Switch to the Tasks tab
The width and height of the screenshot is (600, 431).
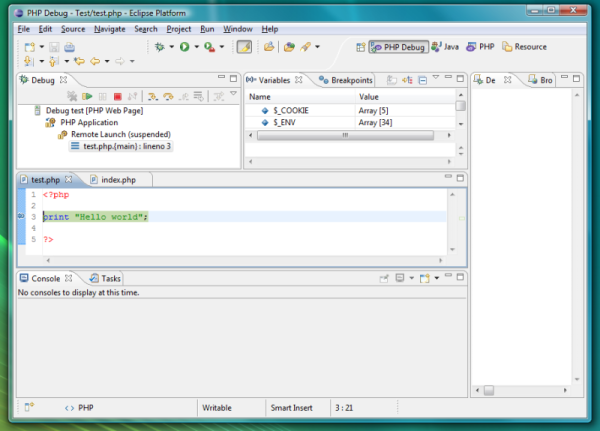[105, 278]
